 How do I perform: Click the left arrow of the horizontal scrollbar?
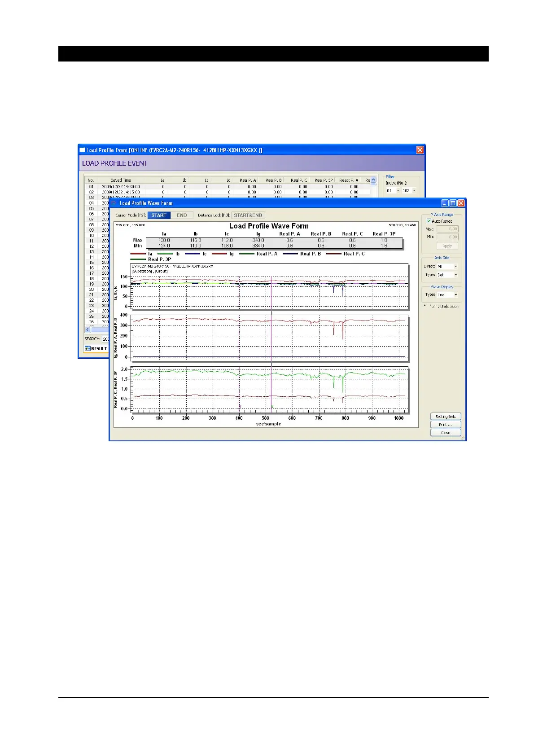point(88,330)
